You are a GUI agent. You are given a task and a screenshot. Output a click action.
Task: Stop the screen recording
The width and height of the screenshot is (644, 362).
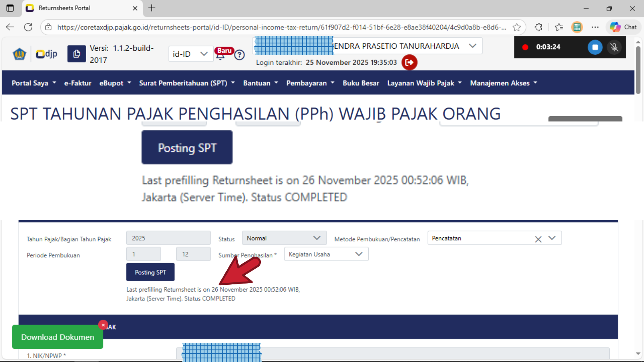(594, 47)
